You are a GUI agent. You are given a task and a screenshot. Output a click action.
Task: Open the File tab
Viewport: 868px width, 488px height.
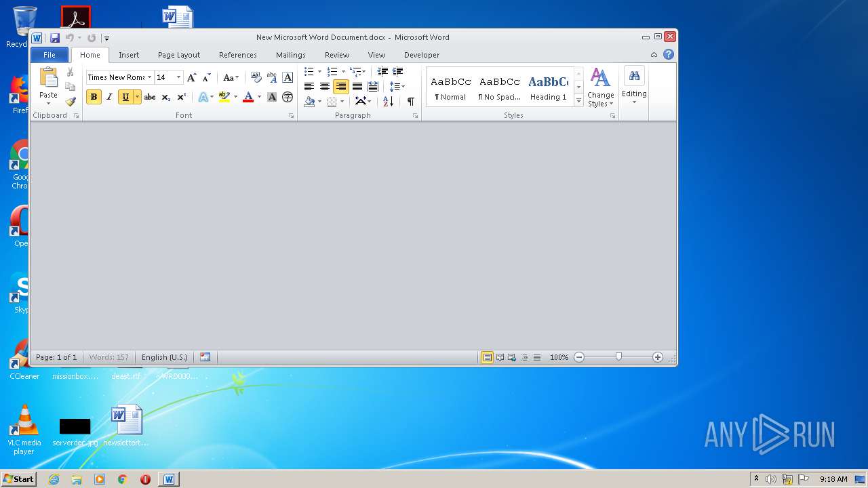coord(50,55)
